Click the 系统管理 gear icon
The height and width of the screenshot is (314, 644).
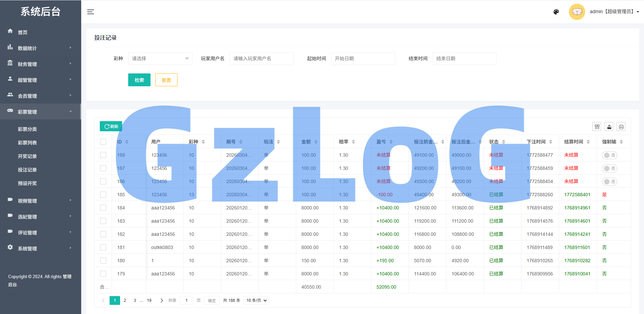(10, 247)
